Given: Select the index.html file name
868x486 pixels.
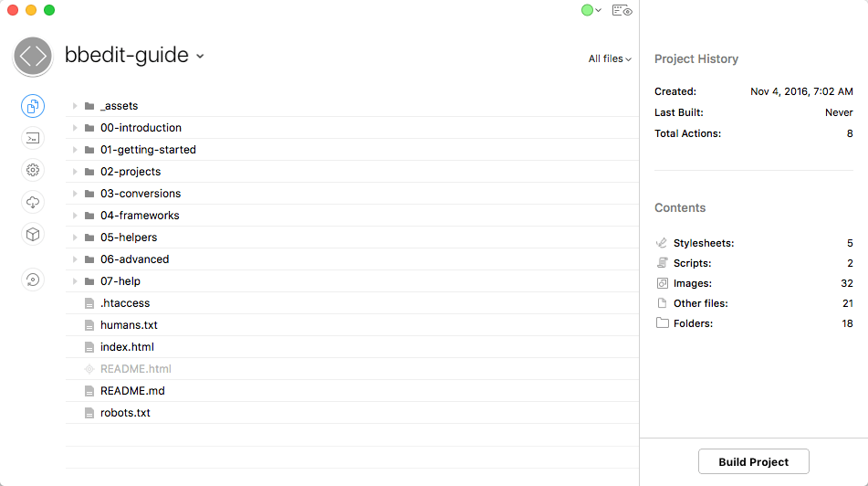Looking at the screenshot, I should [127, 347].
